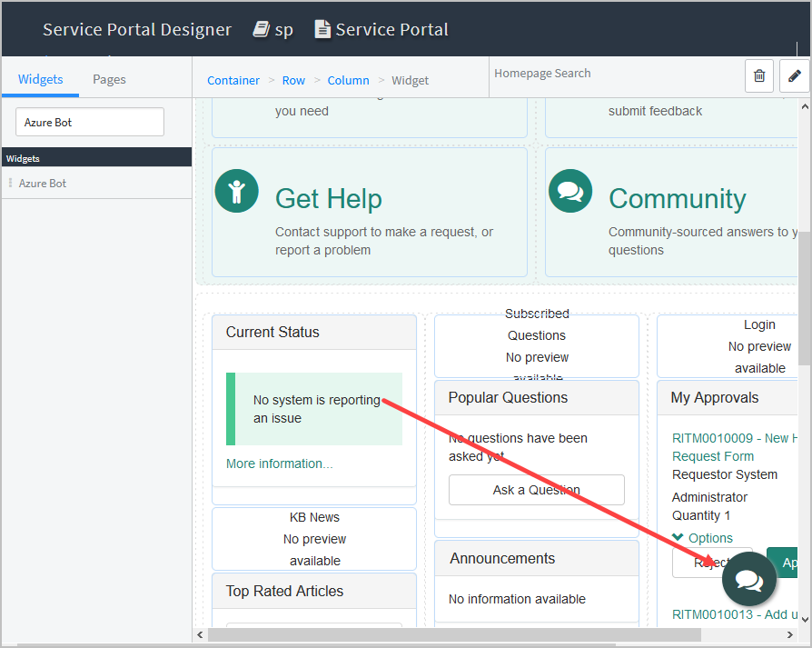Open the Row breadcrumb link

[293, 80]
